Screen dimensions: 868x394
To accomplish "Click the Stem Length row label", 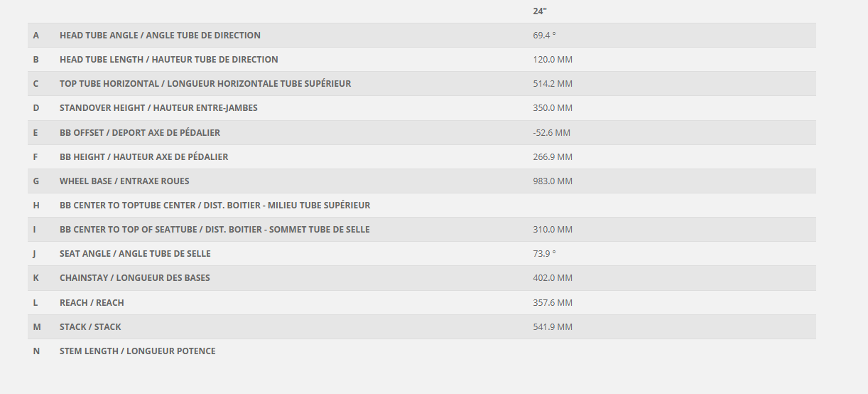I will click(x=137, y=351).
